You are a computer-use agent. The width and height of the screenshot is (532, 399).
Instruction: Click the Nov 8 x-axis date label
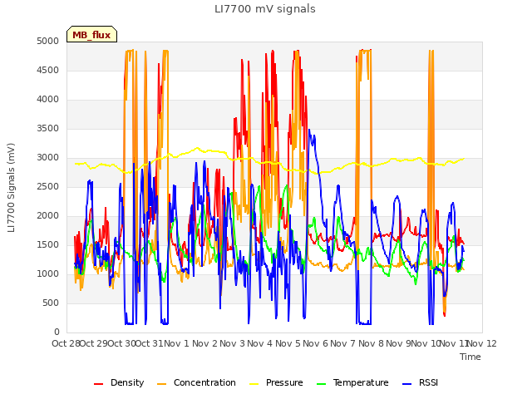coord(371,343)
